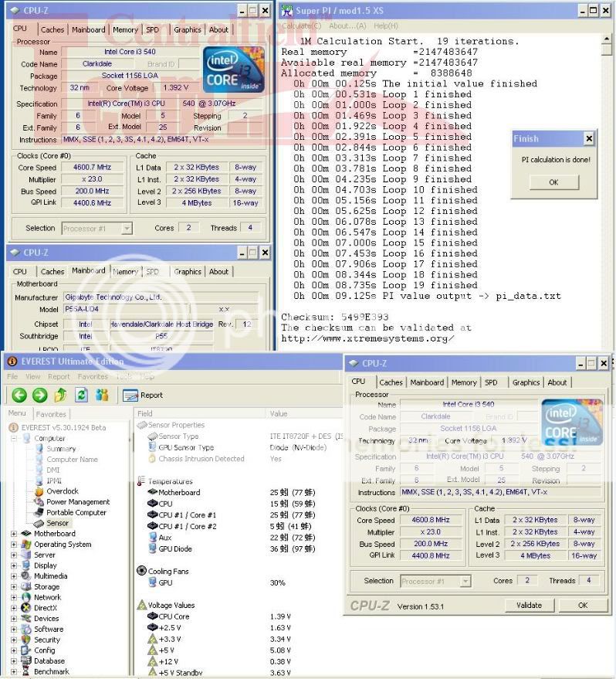
Task: Expand the Operating System node
Action: pyautogui.click(x=14, y=545)
